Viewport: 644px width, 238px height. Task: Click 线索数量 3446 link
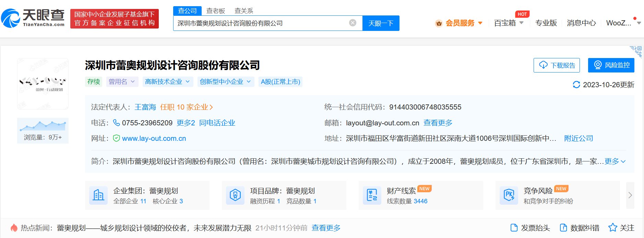pyautogui.click(x=407, y=201)
